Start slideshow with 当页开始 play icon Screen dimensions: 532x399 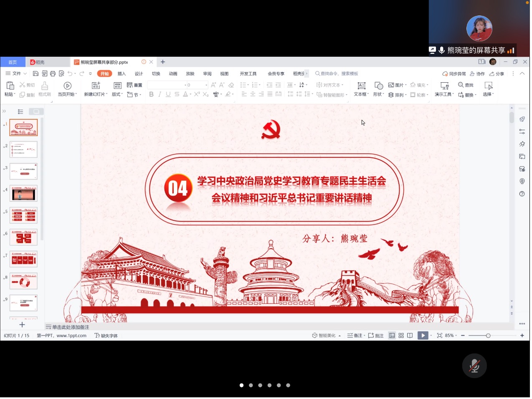[x=67, y=86]
